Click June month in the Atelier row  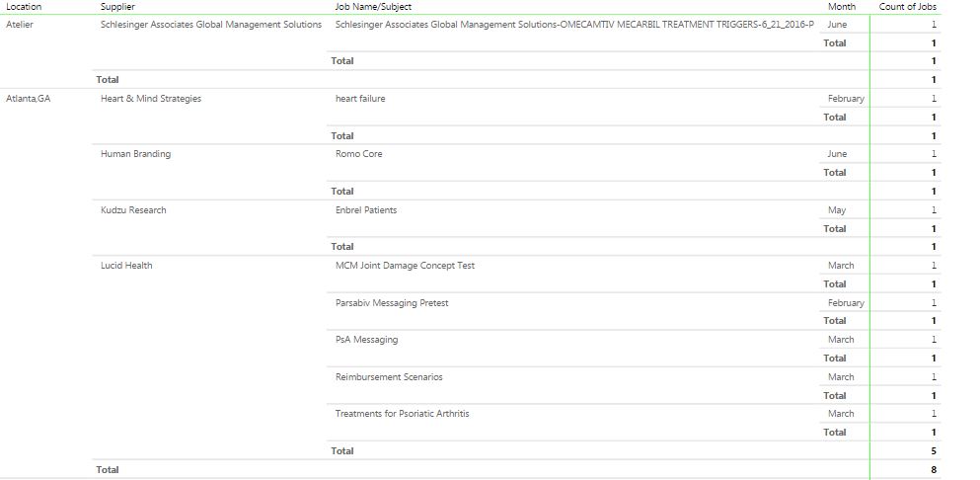(x=837, y=25)
